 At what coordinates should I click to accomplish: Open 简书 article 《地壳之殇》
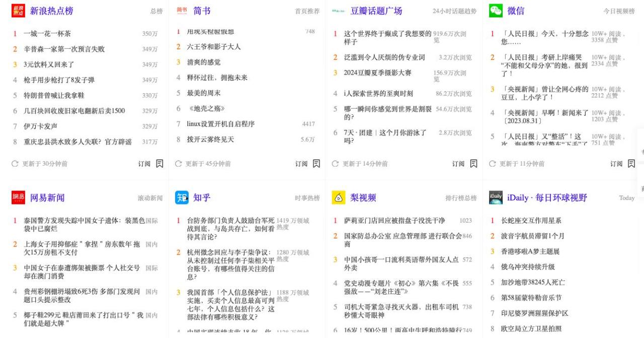(x=206, y=108)
